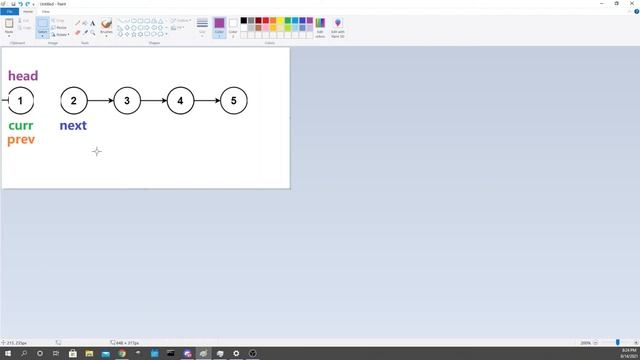Screen dimensions: 640x360
Task: Click the Redo arrow in title bar
Action: (27, 4)
